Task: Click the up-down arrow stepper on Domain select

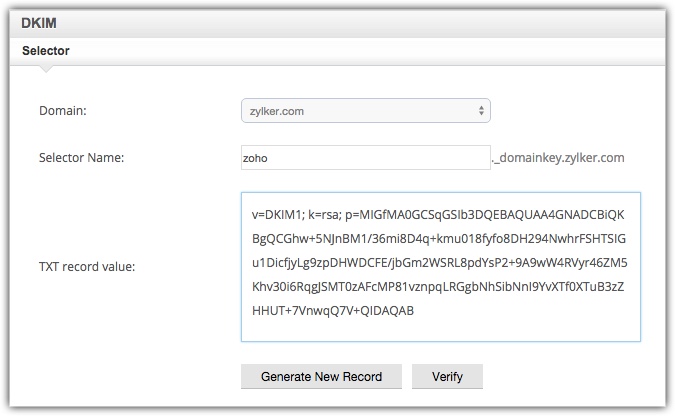Action: pos(481,111)
